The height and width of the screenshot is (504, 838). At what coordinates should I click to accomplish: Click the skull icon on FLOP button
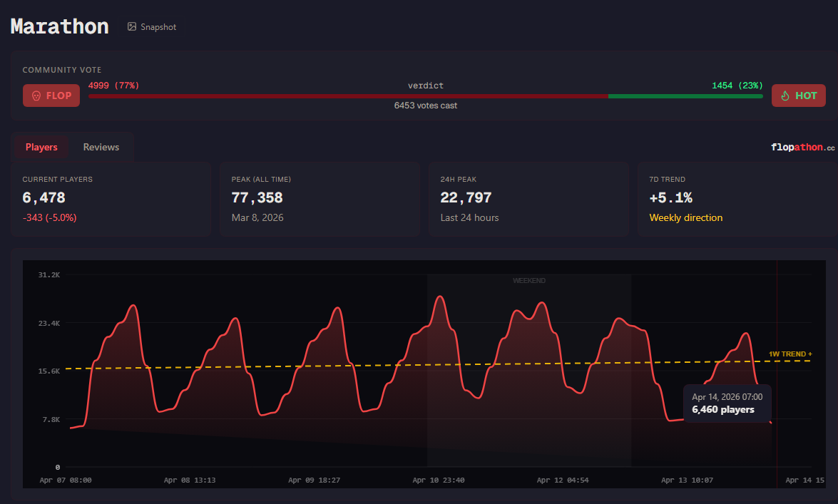(x=36, y=96)
